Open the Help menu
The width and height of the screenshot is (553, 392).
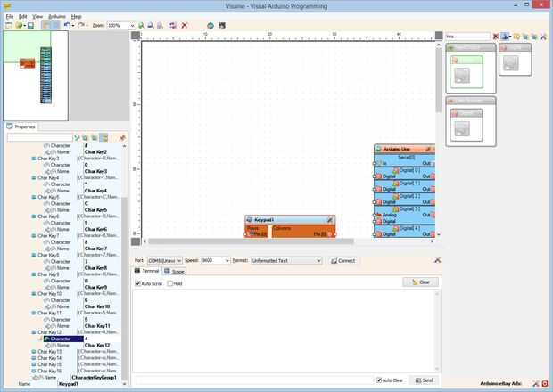coord(76,17)
